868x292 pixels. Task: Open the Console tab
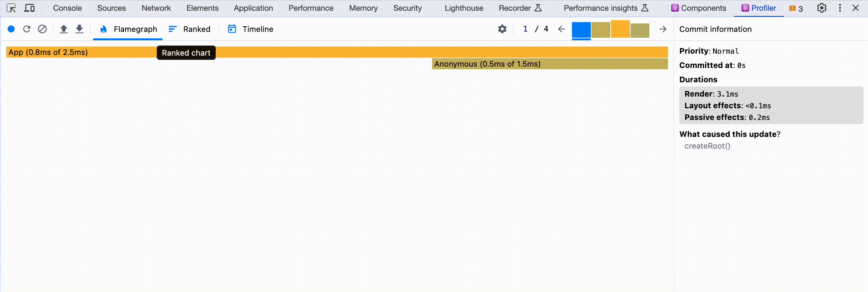(x=67, y=8)
